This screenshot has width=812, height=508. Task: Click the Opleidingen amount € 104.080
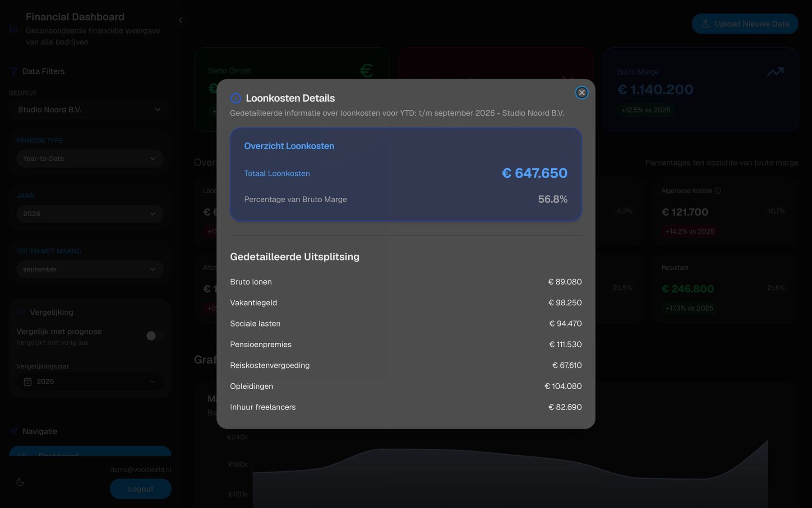pos(563,386)
